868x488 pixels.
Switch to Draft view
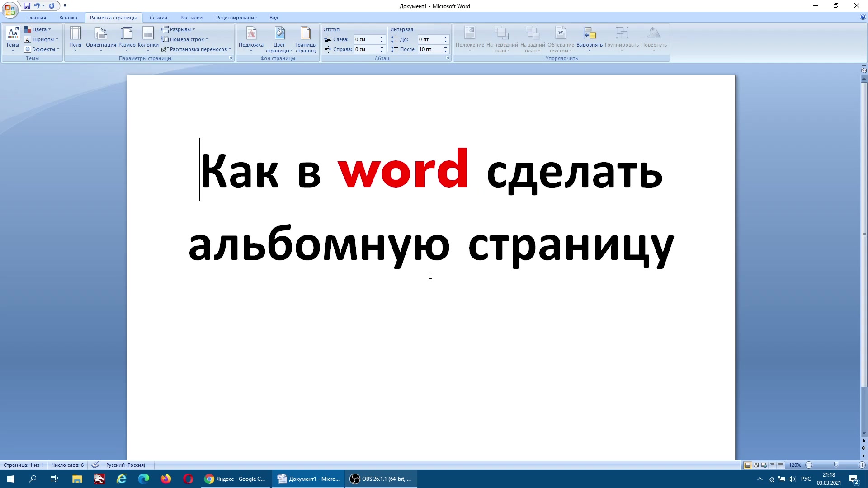781,465
